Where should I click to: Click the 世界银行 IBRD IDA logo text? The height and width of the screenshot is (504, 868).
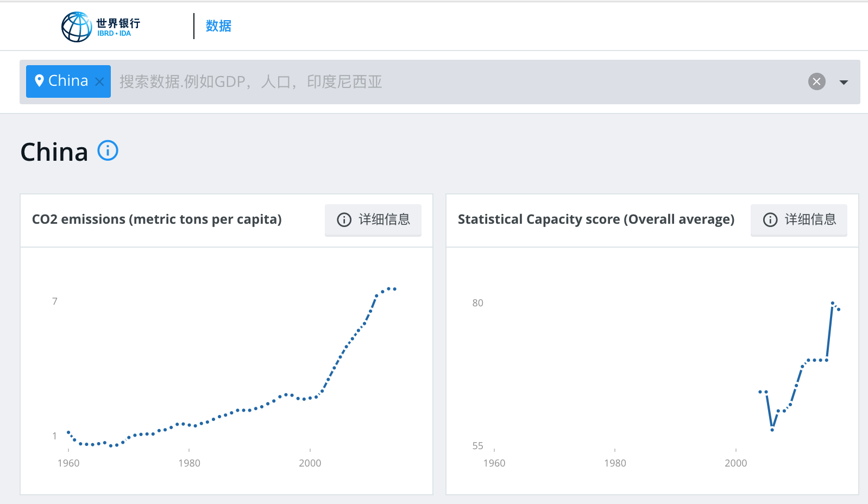coord(118,27)
